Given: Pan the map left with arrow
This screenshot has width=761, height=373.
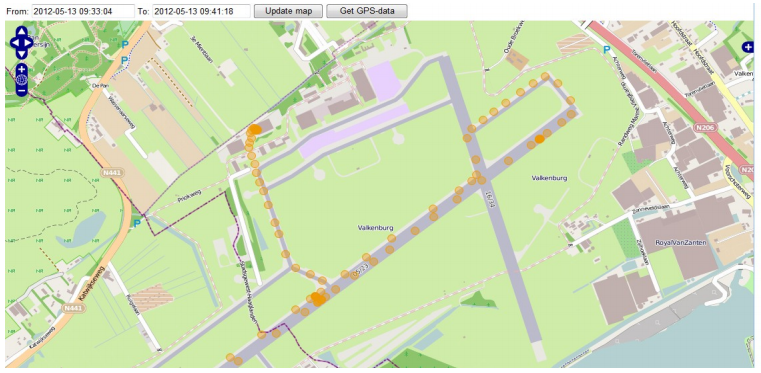Looking at the screenshot, I should [15, 43].
